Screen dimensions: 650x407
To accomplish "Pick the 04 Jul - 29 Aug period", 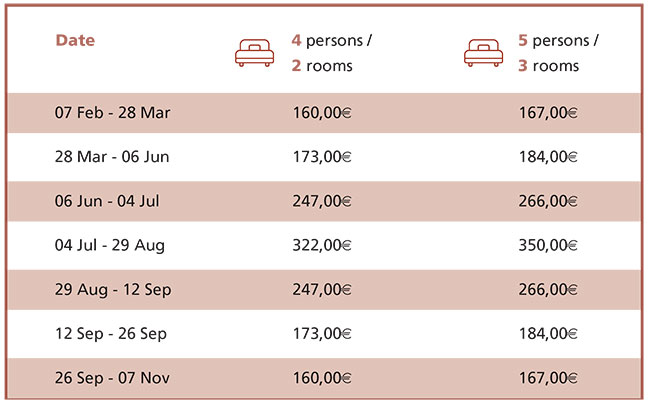I will click(x=110, y=245).
